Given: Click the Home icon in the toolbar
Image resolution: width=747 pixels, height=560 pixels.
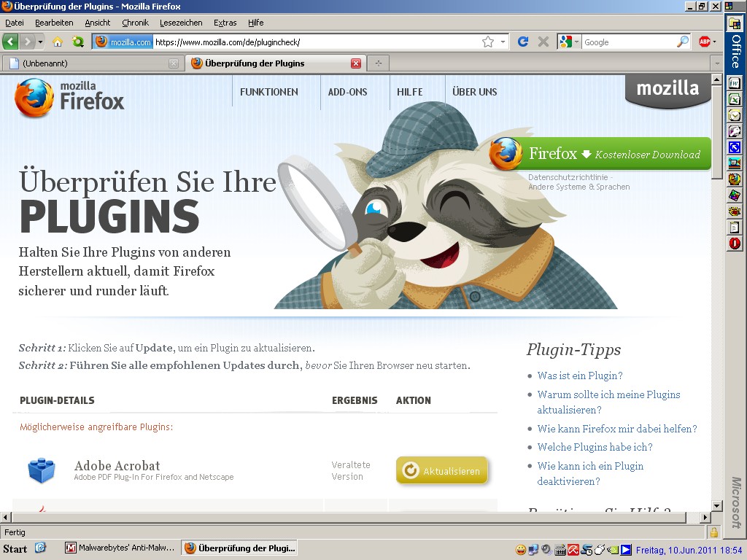Looking at the screenshot, I should (x=58, y=42).
